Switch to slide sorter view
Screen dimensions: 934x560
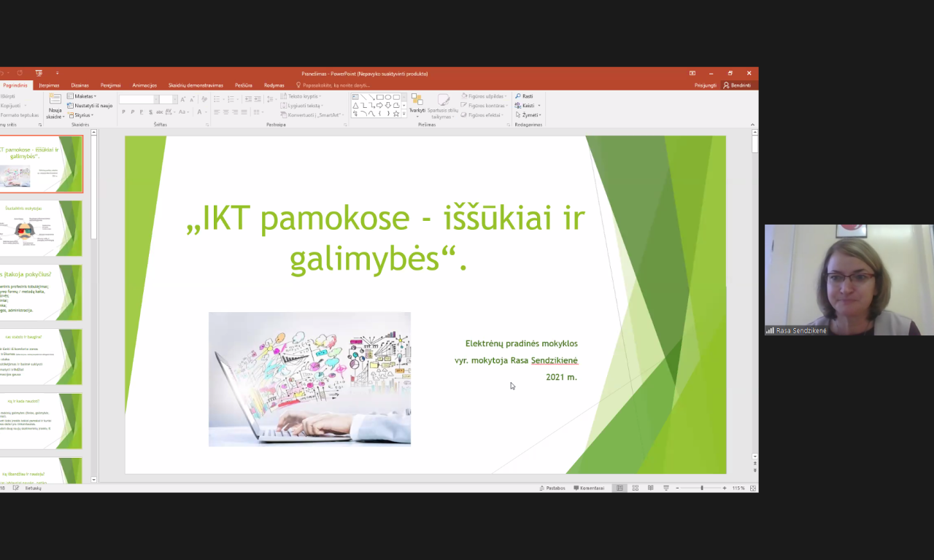coord(636,488)
